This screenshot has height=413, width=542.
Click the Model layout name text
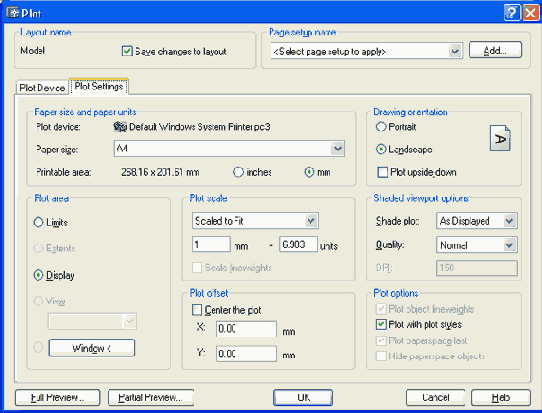point(32,51)
